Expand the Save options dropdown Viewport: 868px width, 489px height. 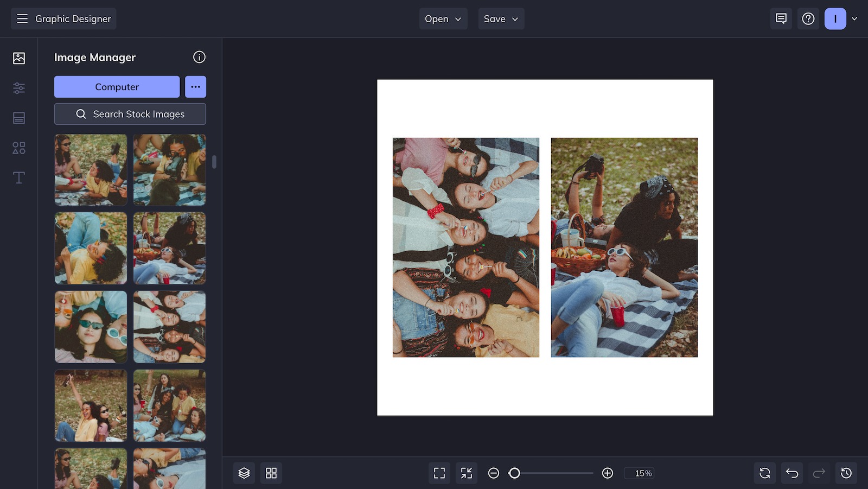501,18
